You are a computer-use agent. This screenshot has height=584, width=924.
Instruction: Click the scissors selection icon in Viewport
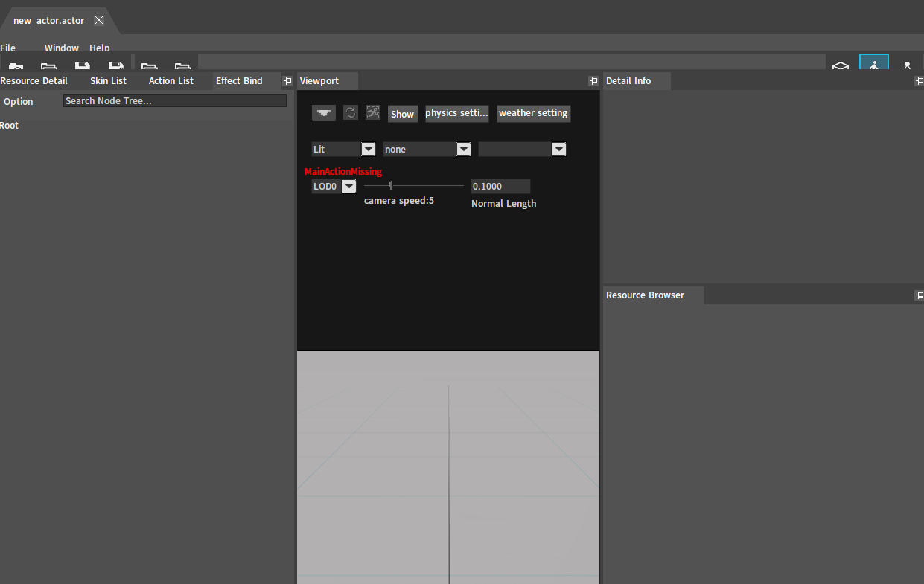pyautogui.click(x=373, y=113)
